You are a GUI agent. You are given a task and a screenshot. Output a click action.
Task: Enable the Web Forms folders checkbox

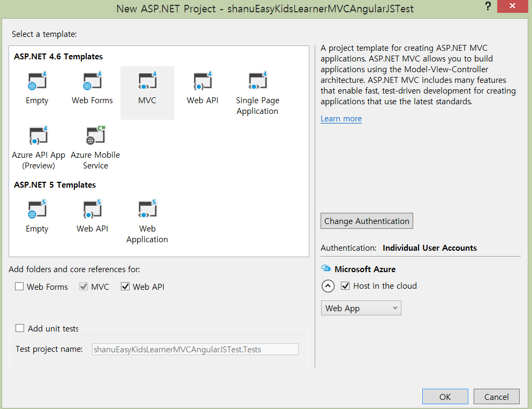tap(19, 287)
